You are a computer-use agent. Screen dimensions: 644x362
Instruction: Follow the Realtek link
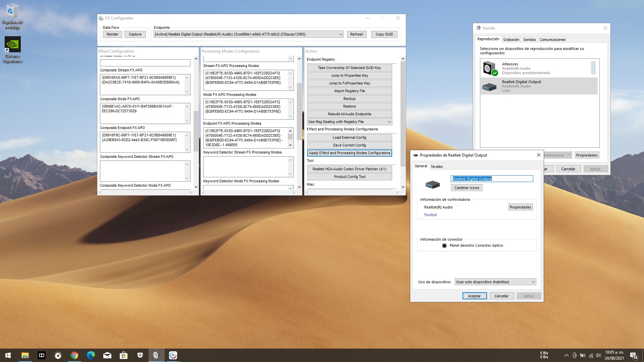pos(430,215)
